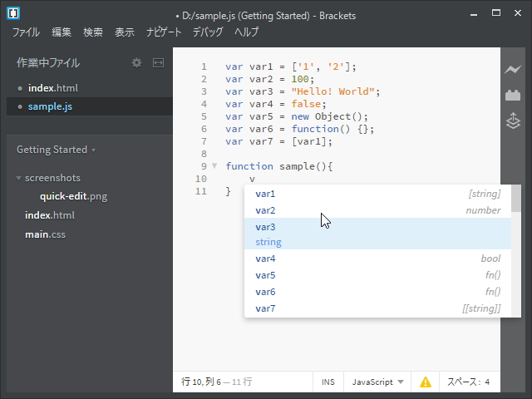Open the ナビゲート menu
Screen dimensions: 532x399
pos(164,32)
